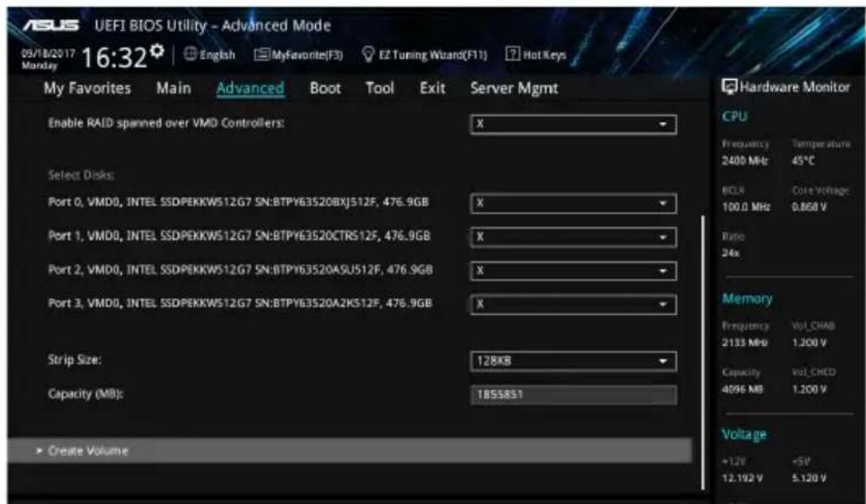866x504 pixels.
Task: Click the Memory heading in Hardware Monitor
Action: click(747, 298)
